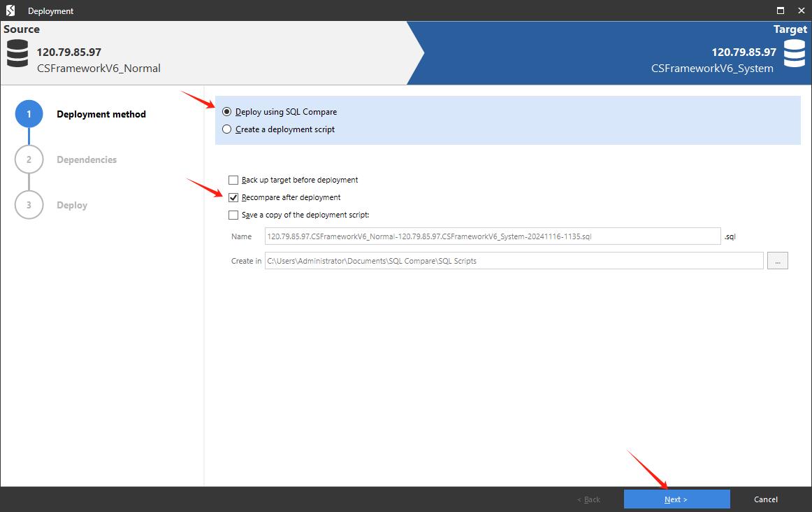Click the Source database cylinder icon
The height and width of the screenshot is (512, 812).
point(17,54)
